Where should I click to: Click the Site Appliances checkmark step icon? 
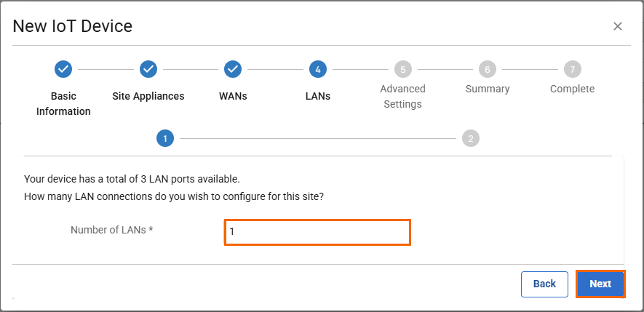pos(148,69)
